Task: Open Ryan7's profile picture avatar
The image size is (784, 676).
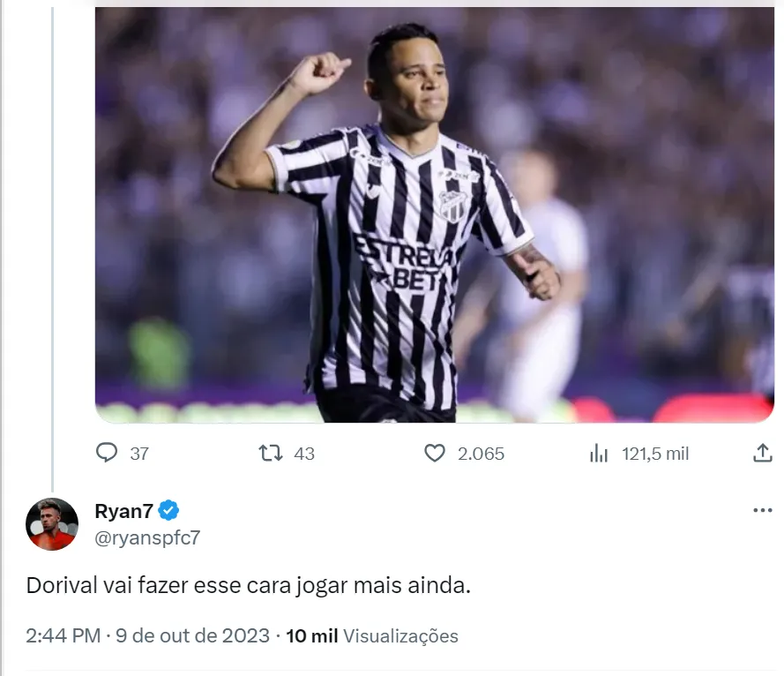Action: 52,524
